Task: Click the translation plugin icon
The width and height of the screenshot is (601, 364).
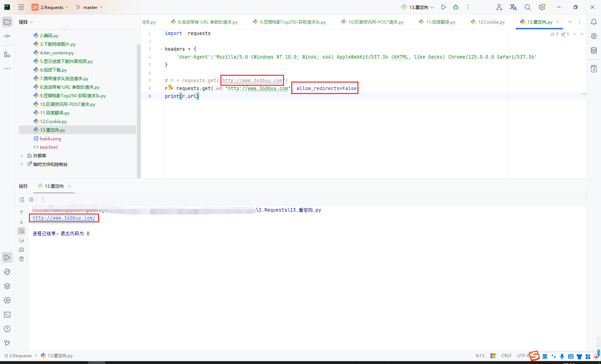Action: click(513, 7)
